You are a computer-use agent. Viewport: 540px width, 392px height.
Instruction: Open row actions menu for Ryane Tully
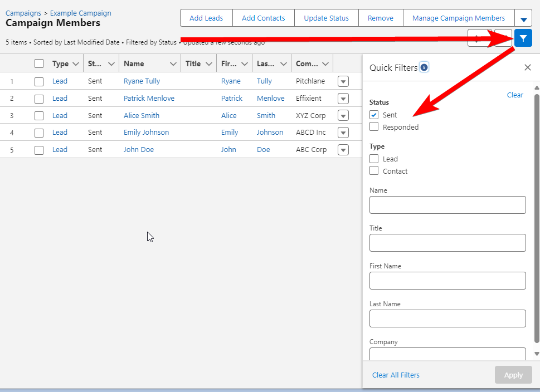coord(343,81)
